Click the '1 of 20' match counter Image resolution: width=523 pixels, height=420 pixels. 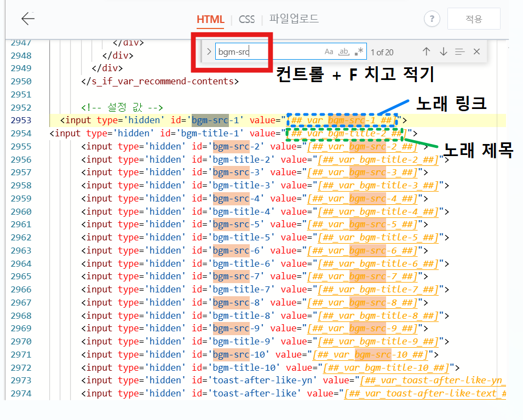(382, 53)
